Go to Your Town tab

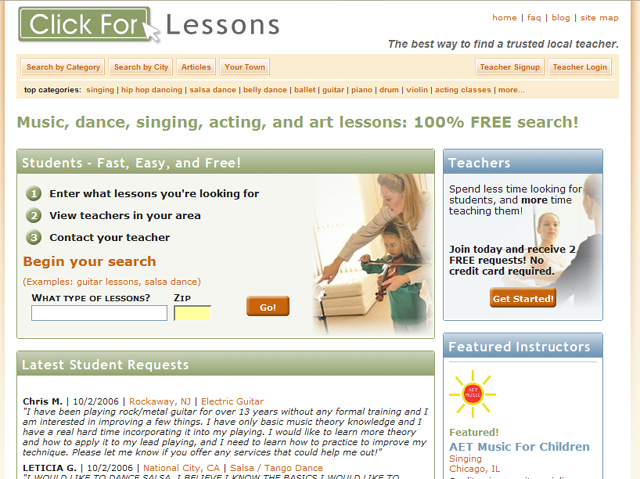pyautogui.click(x=244, y=67)
